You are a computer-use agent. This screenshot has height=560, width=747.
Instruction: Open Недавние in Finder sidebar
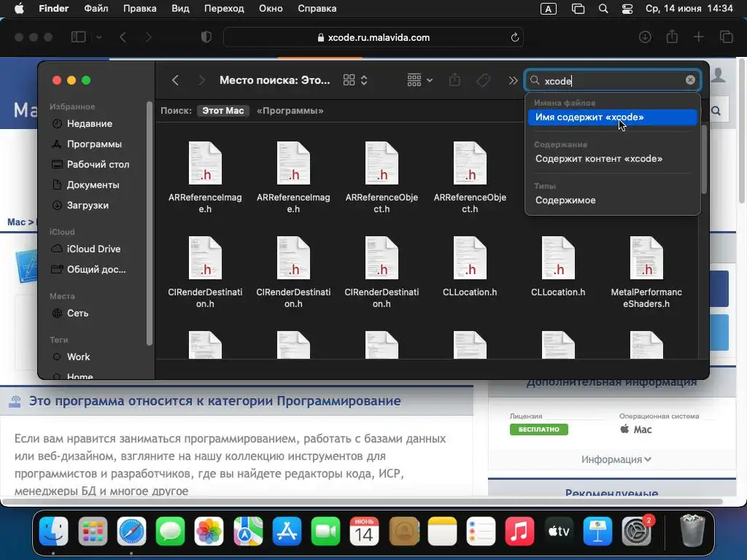pyautogui.click(x=89, y=123)
